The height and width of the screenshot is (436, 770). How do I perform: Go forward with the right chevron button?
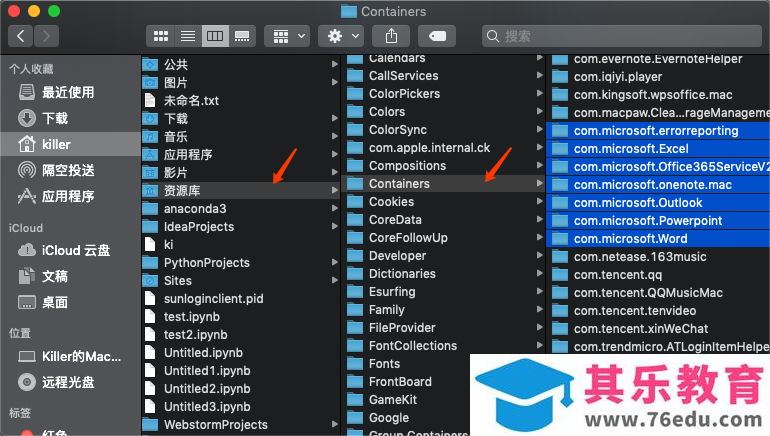pos(46,36)
